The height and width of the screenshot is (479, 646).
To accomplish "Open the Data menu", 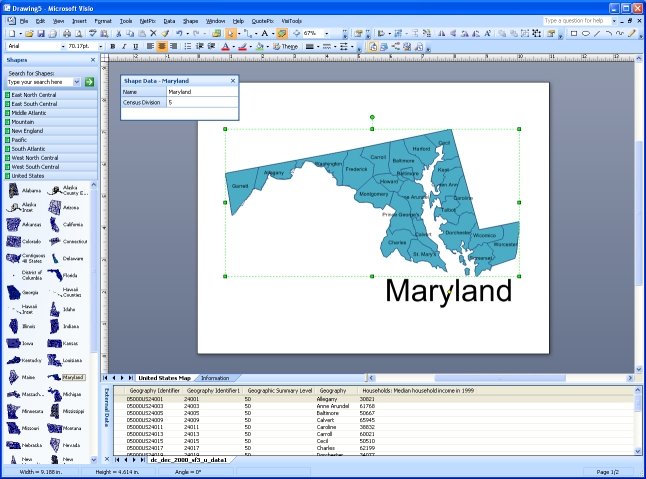I will [169, 21].
